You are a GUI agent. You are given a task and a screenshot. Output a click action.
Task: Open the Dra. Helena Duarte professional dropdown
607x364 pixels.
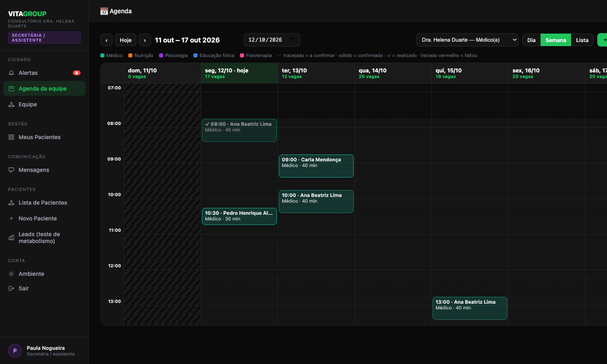[467, 40]
